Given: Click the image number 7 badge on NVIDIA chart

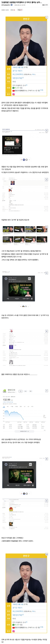Looking at the screenshot, I should tap(47, 390).
